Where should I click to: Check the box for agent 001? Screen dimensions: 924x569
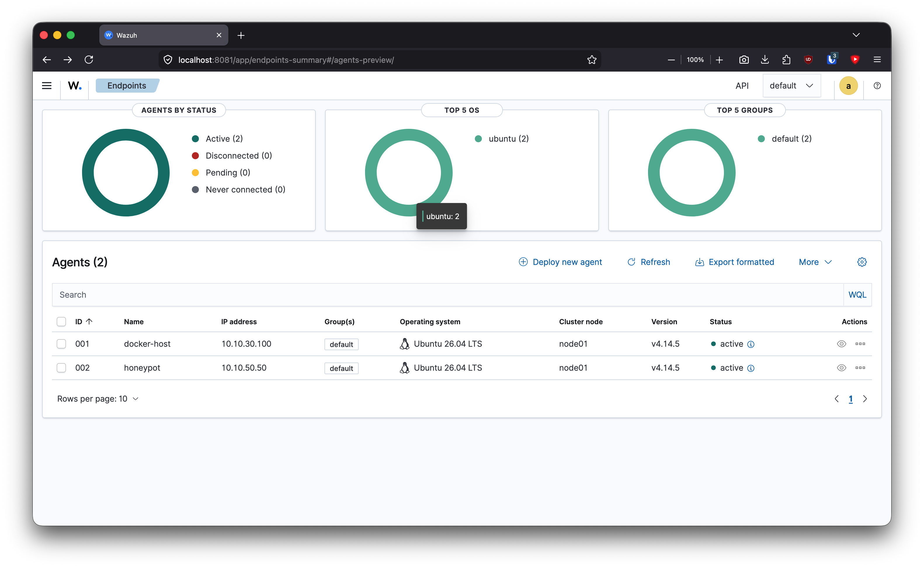(x=61, y=344)
